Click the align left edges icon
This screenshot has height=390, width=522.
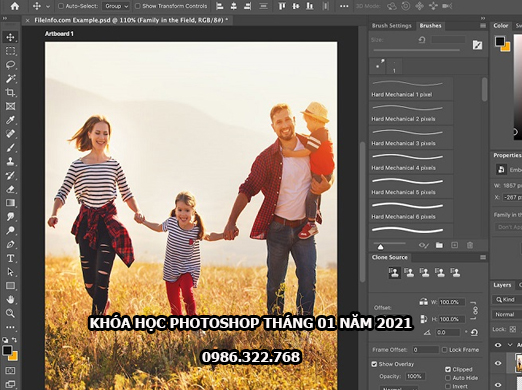point(219,6)
